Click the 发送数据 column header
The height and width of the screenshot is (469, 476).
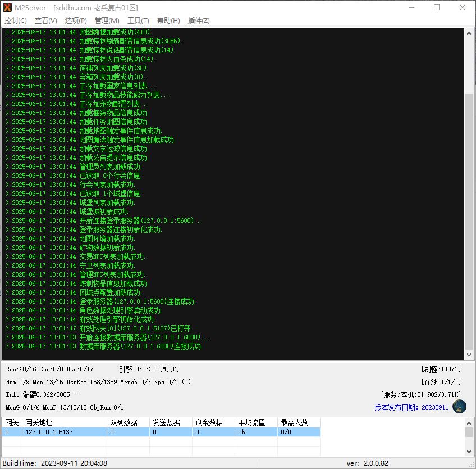tap(171, 422)
